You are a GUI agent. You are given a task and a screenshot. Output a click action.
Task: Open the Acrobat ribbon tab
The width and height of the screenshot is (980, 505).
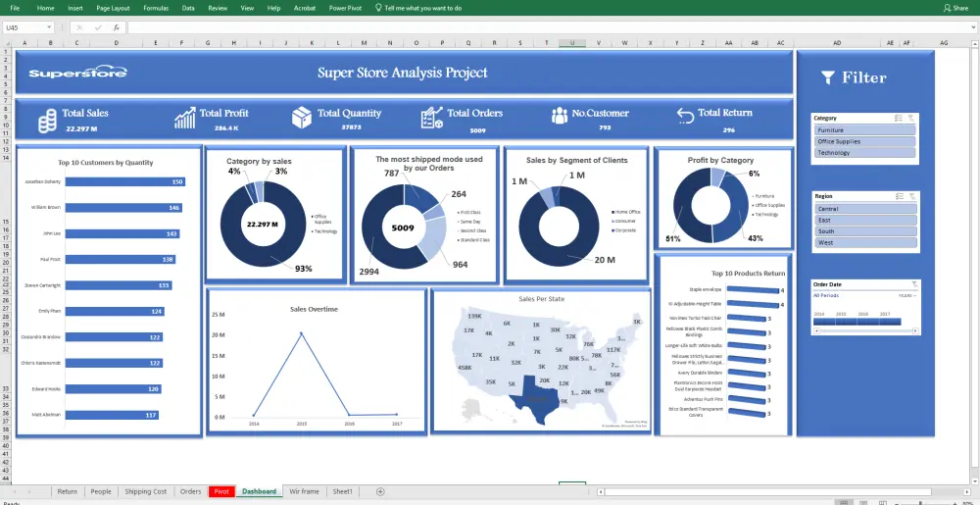click(305, 8)
